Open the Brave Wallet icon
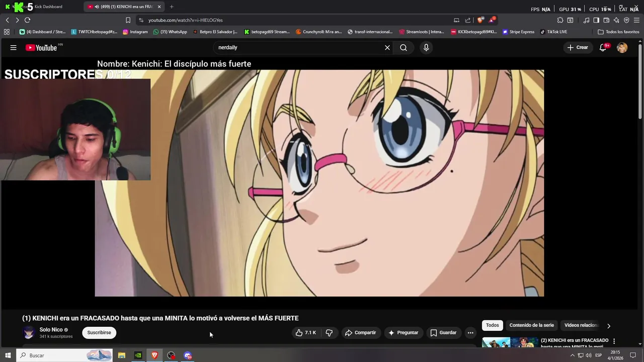This screenshot has height=362, width=644. coord(606,20)
